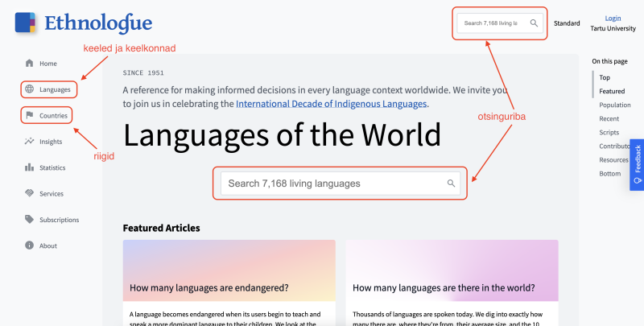Click the Services handshake icon
The height and width of the screenshot is (326, 644).
point(29,193)
